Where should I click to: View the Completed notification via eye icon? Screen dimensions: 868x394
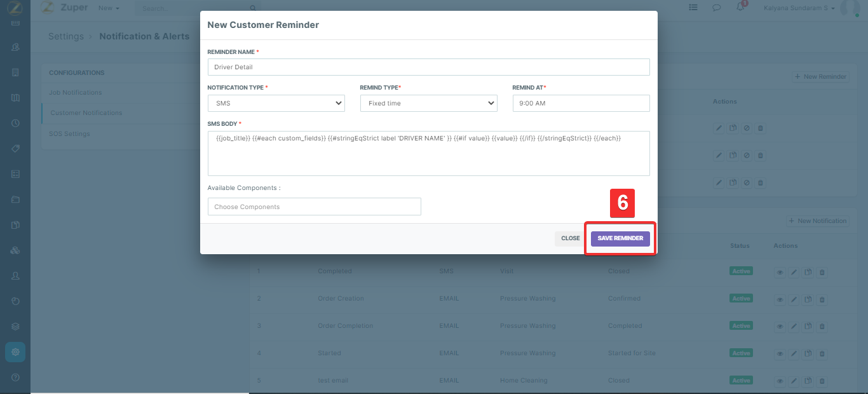[x=780, y=273]
